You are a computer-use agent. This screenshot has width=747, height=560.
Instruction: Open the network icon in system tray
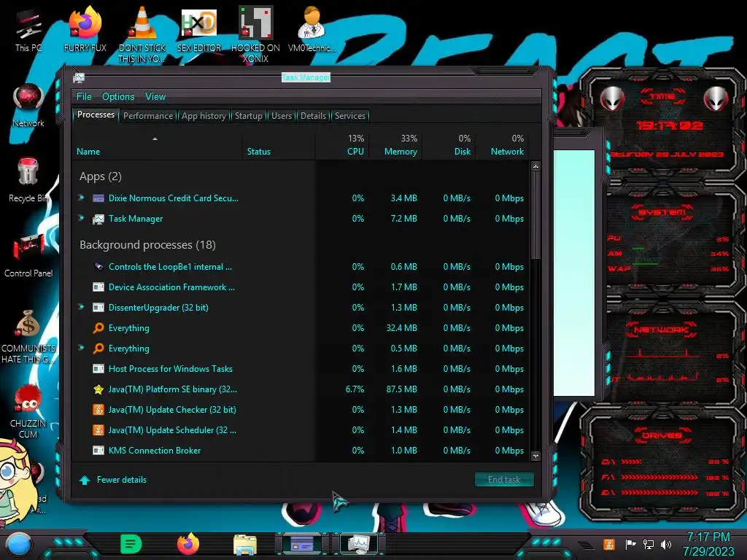(648, 544)
